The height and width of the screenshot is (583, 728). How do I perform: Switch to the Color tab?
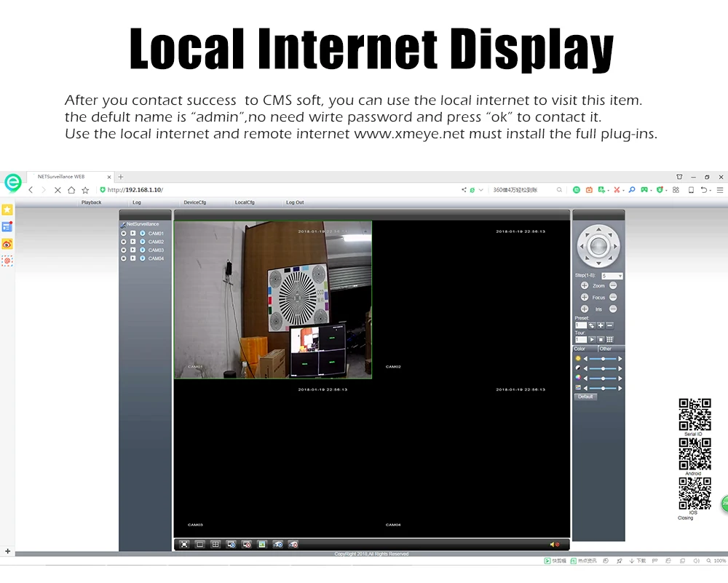(x=585, y=349)
